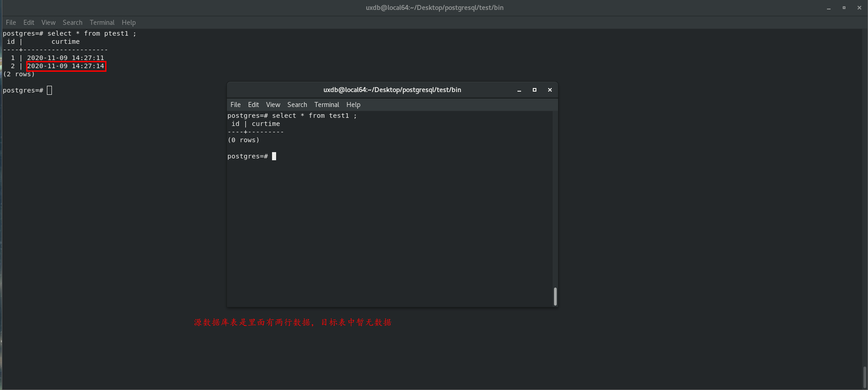The image size is (868, 390).
Task: Click 'select * from ptest1 ;' command line
Action: [x=92, y=33]
